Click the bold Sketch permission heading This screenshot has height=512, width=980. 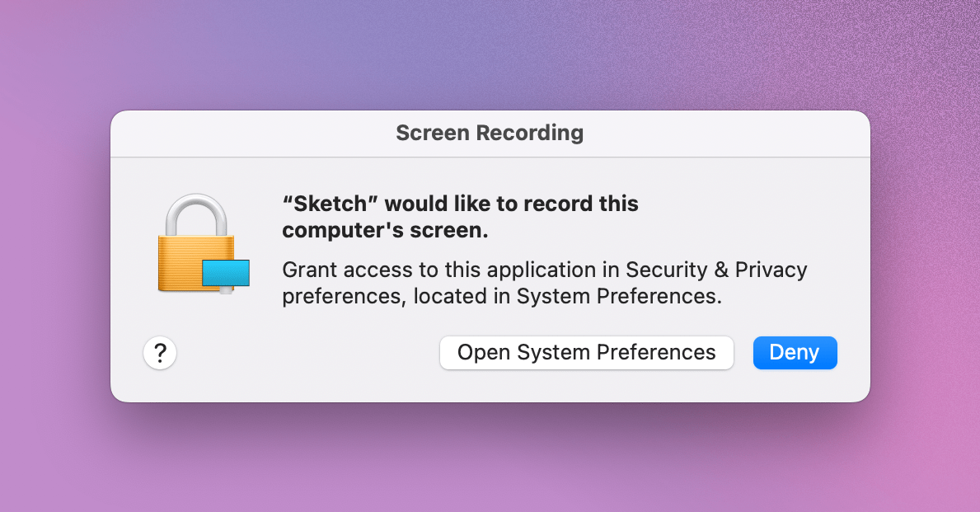pyautogui.click(x=460, y=216)
